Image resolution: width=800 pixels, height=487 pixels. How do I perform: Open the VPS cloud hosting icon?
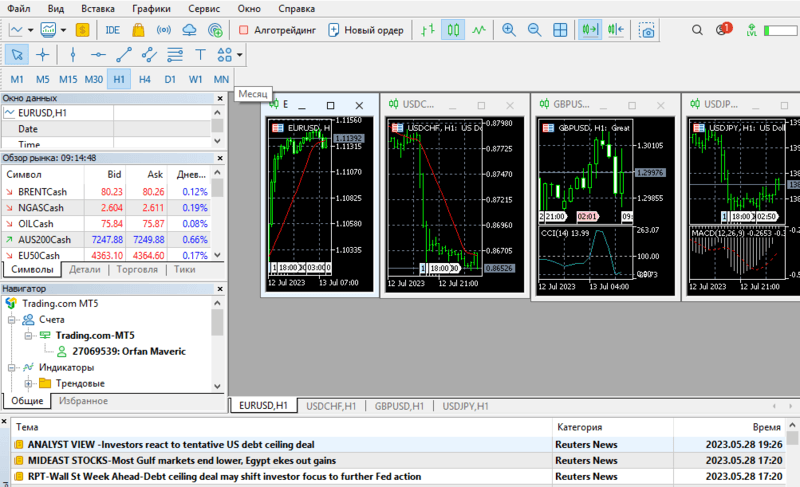(x=189, y=30)
